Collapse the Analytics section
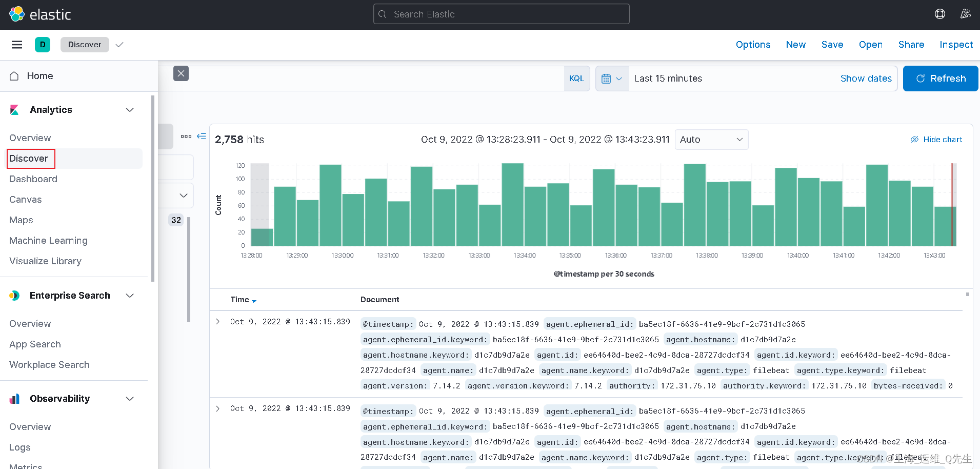 (130, 110)
